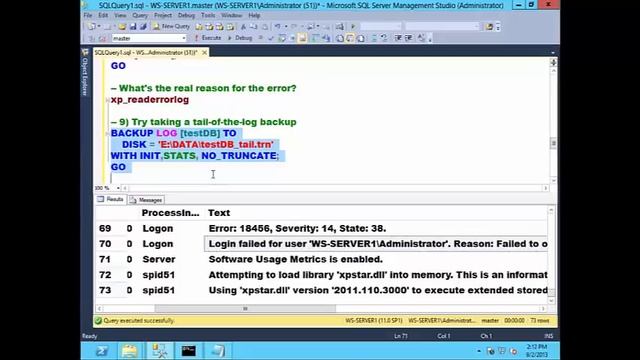640x360 pixels.
Task: Switch output to Results to Grid
Action: click(x=350, y=38)
